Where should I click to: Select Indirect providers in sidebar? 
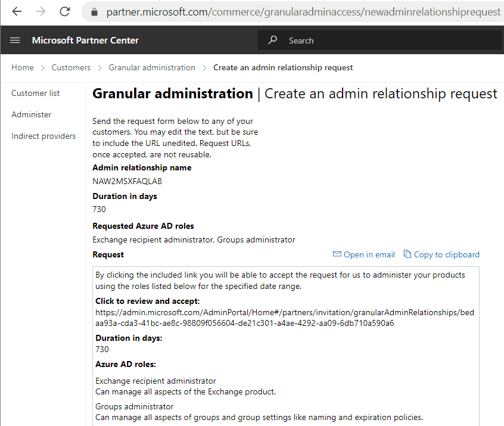click(43, 136)
